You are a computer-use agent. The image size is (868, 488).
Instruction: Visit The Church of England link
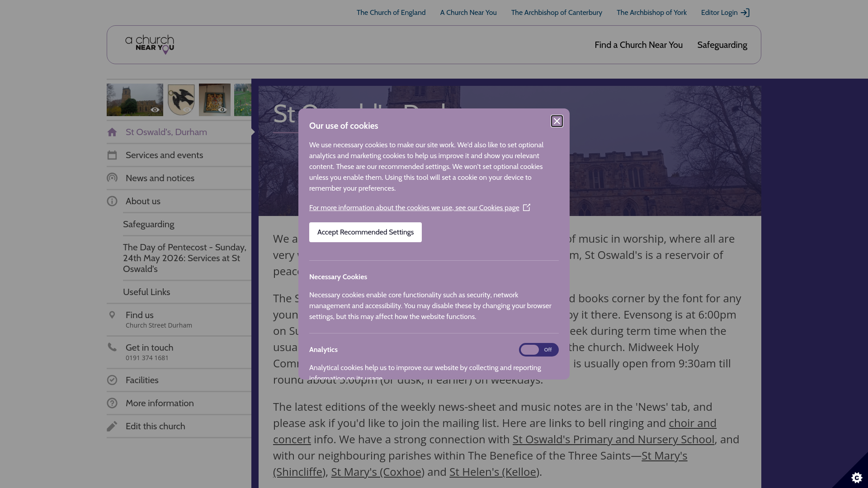click(391, 13)
